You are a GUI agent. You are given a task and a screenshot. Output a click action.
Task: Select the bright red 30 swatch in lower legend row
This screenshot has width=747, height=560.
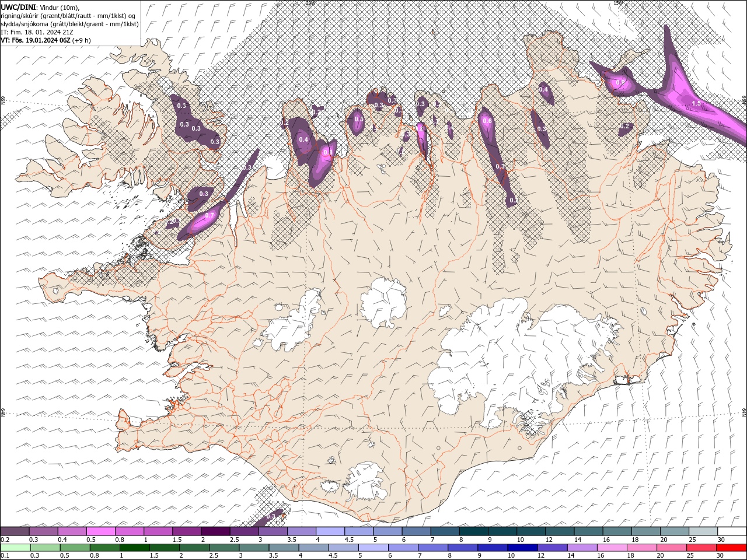point(731,548)
